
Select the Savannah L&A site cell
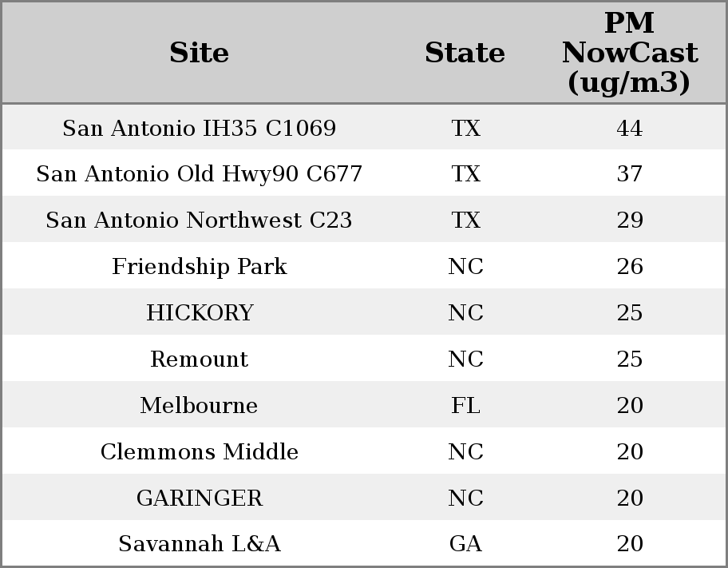[199, 544]
